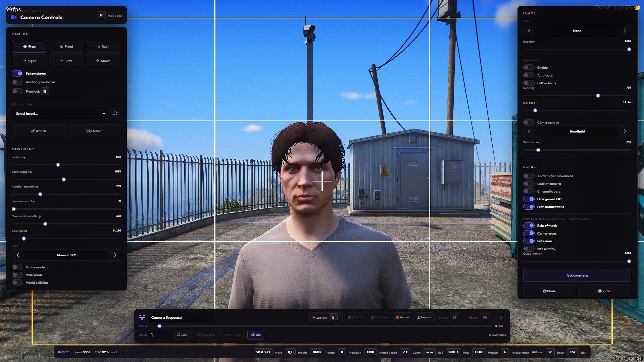
Task: Toggle Walk mode on
Action: (x=17, y=275)
